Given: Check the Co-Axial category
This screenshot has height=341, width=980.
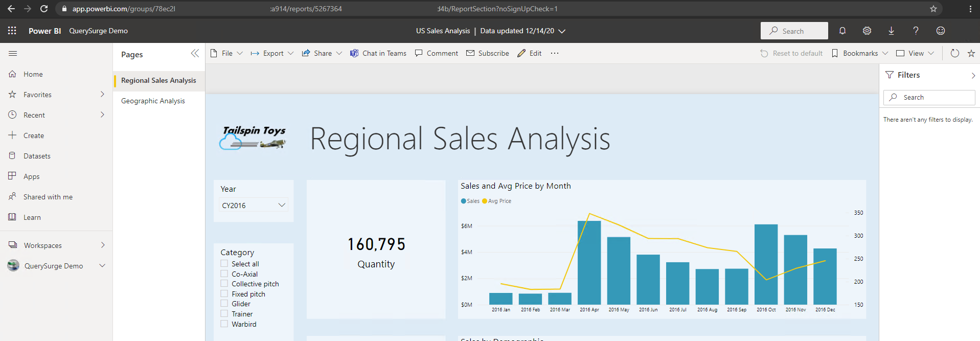Looking at the screenshot, I should tap(224, 274).
